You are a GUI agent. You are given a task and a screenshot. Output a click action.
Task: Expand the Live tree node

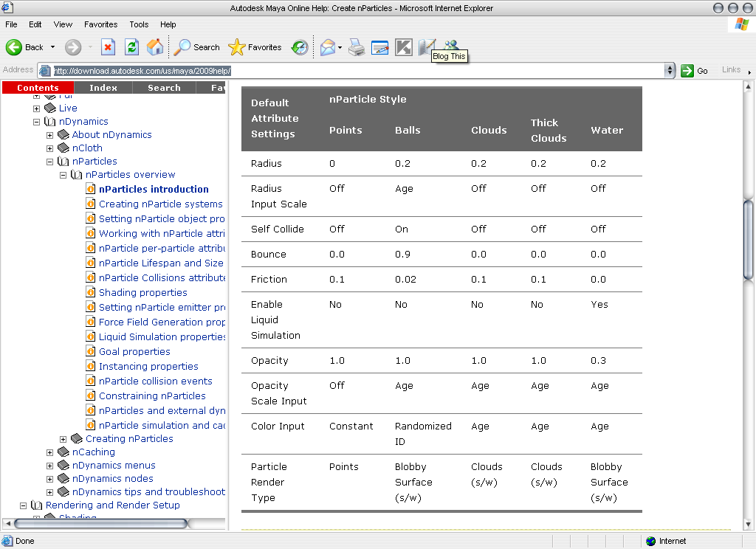pos(36,108)
